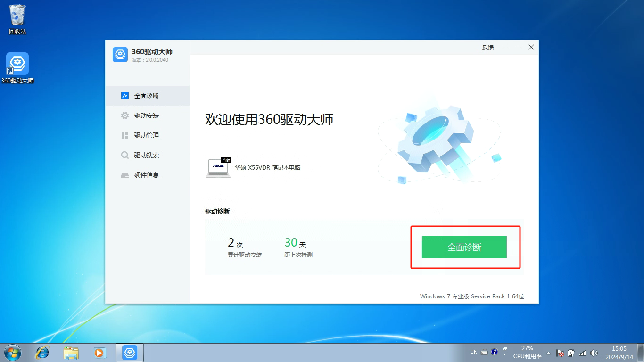Click the ASUS laptop thumbnail icon
644x362 pixels.
[x=218, y=168]
